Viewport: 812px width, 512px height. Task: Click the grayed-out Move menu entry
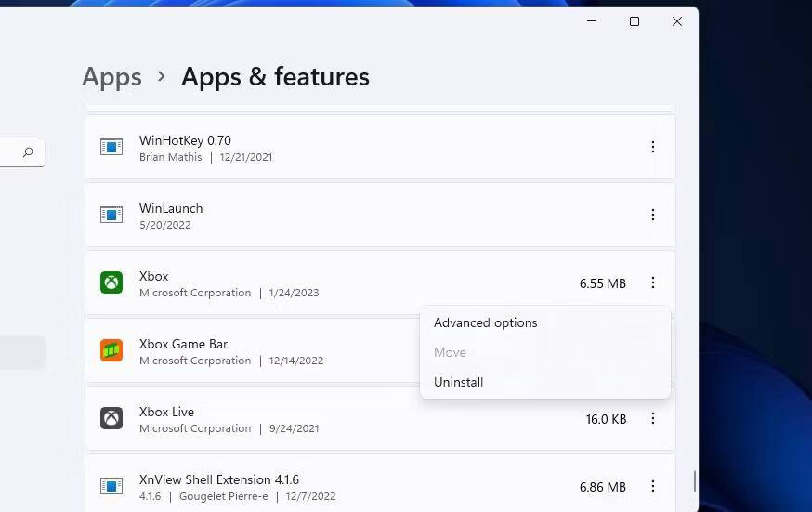450,352
